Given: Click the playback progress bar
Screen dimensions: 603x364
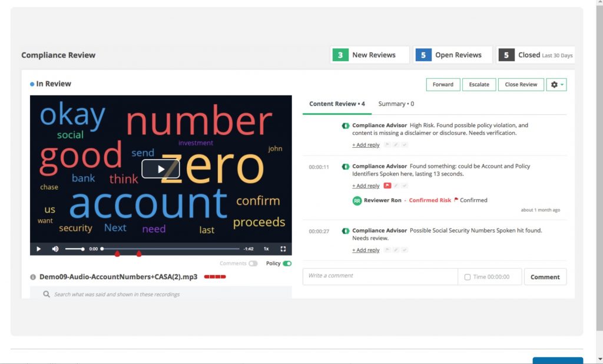Looking at the screenshot, I should 170,249.
